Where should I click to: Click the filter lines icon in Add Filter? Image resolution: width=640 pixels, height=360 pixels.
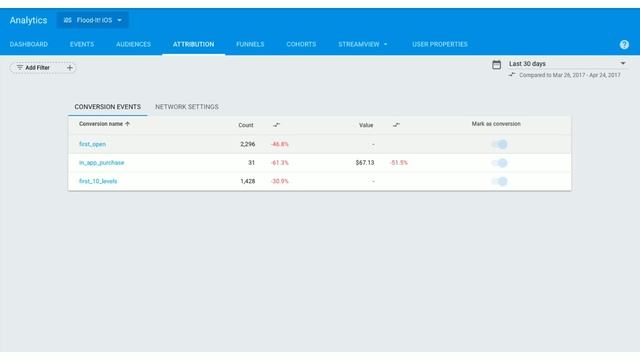coord(20,67)
